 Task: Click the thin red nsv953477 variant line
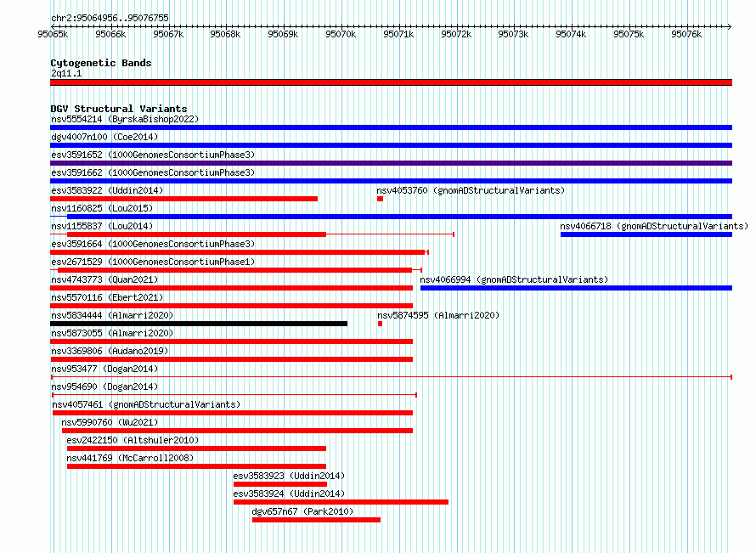391,377
